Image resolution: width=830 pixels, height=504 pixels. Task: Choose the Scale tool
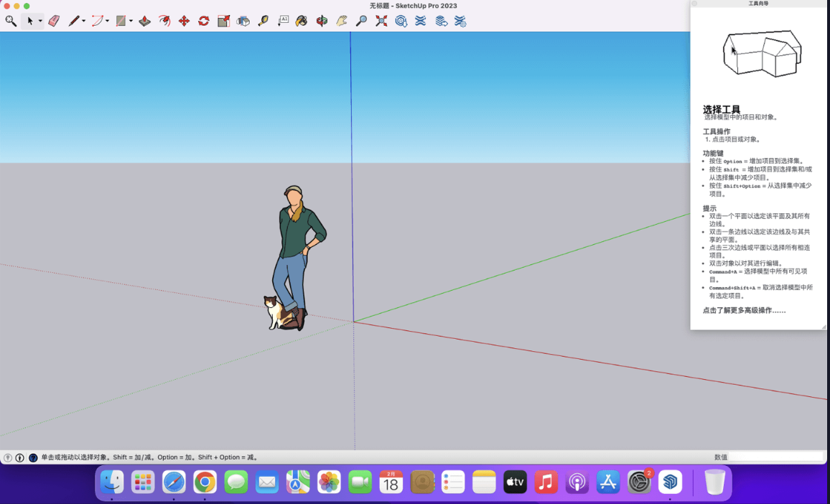pyautogui.click(x=223, y=21)
